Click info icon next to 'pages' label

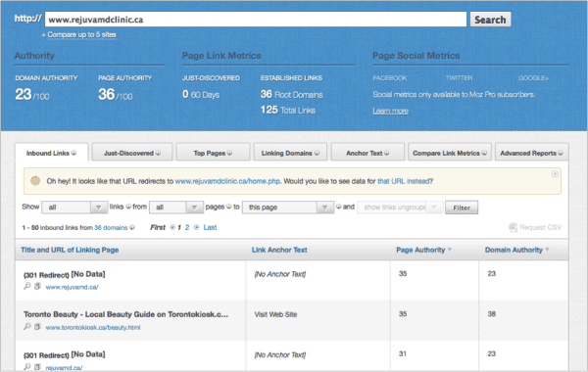(228, 207)
